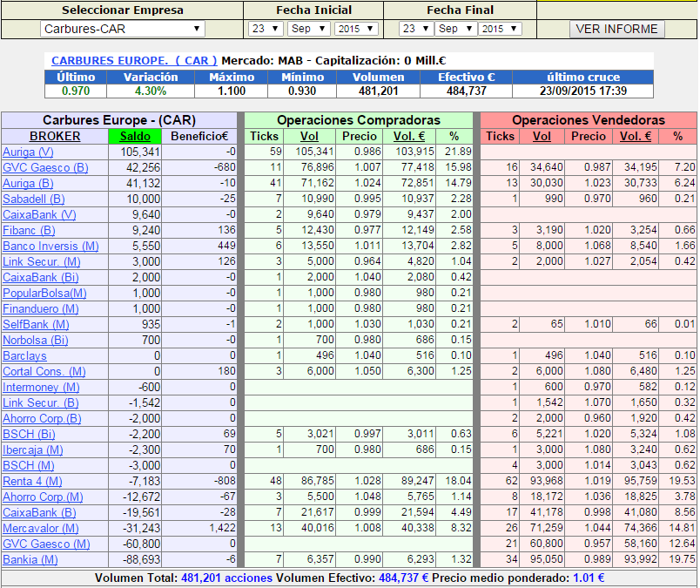Click the Efectivo € value 484,737
The height and width of the screenshot is (588, 700).
tap(466, 91)
